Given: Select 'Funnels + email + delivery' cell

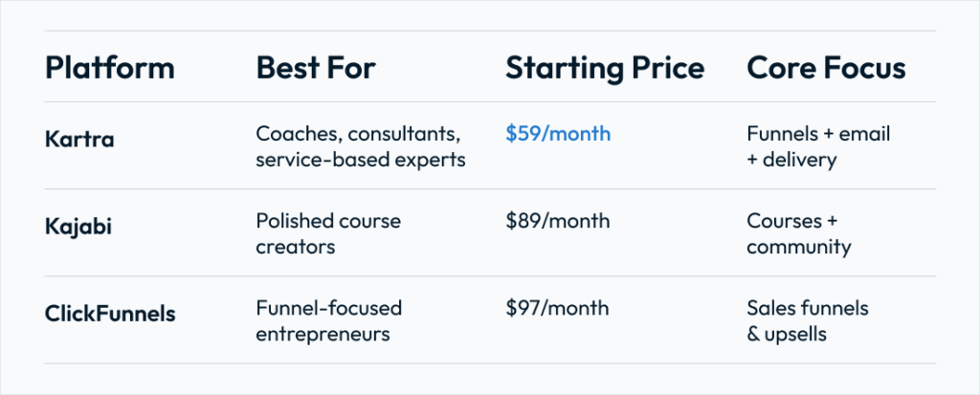Looking at the screenshot, I should click(x=818, y=146).
